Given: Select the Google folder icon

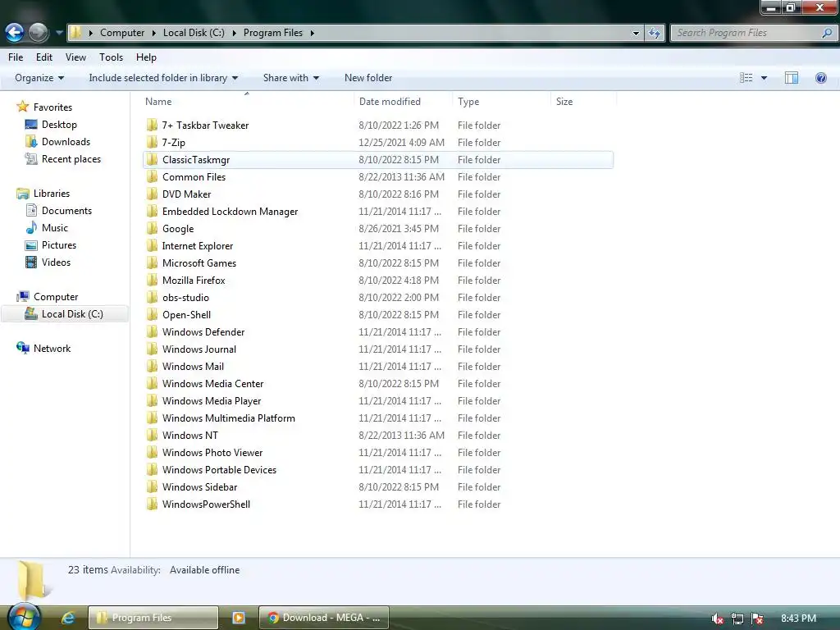Looking at the screenshot, I should pyautogui.click(x=152, y=228).
